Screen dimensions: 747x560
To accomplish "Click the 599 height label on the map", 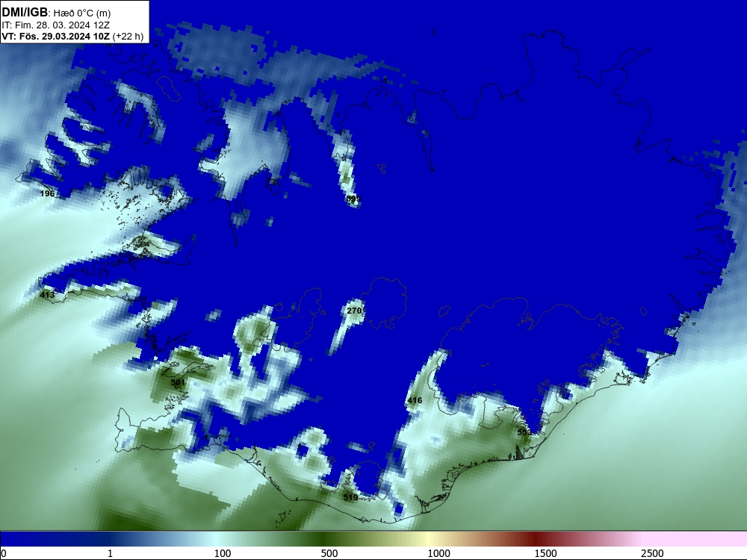I will (353, 199).
